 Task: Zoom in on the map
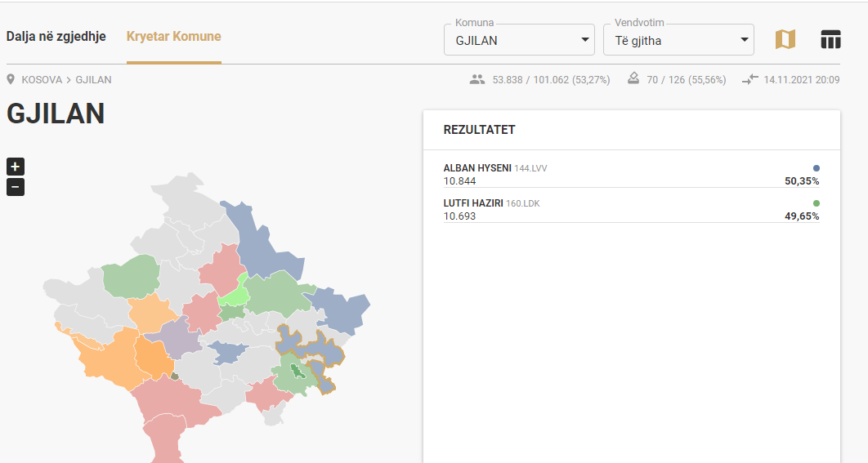16,167
